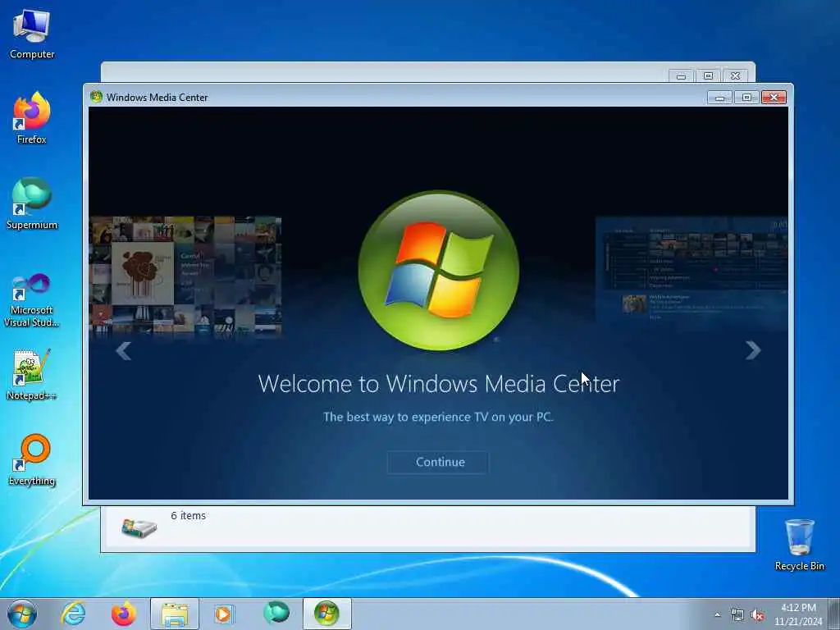Click the Windows Media Center title bar icon
The width and height of the screenshot is (840, 630).
(x=97, y=97)
